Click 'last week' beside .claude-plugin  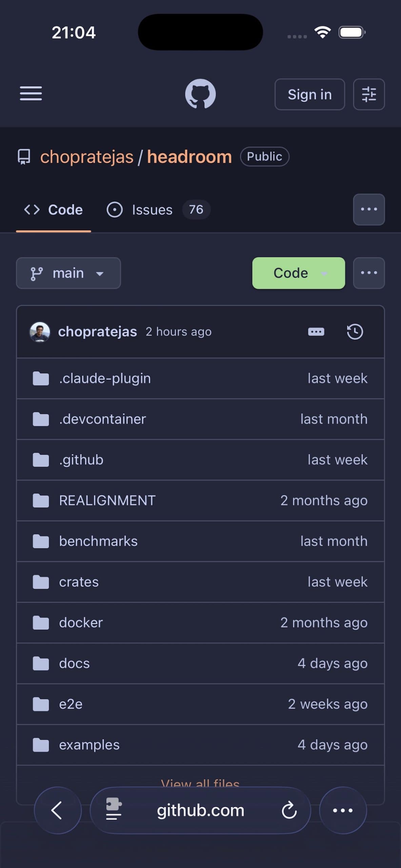point(338,378)
